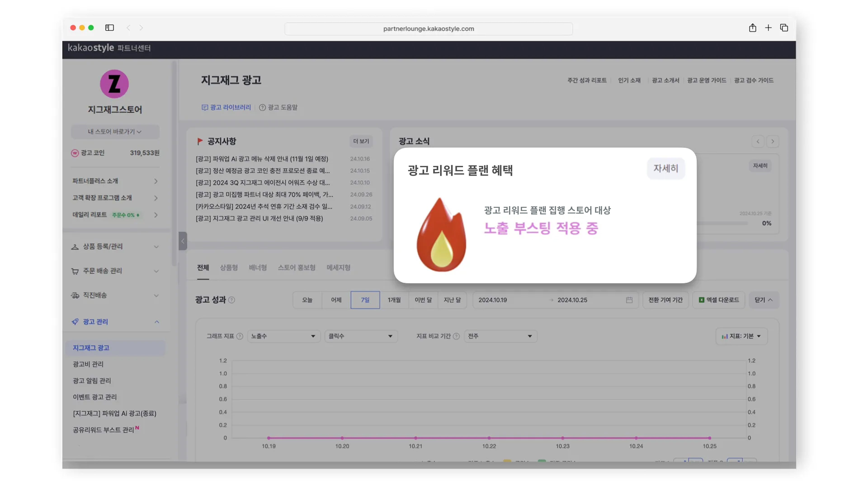Click the kakaostyle 파트너센터 logo
The image size is (868, 488).
point(109,48)
